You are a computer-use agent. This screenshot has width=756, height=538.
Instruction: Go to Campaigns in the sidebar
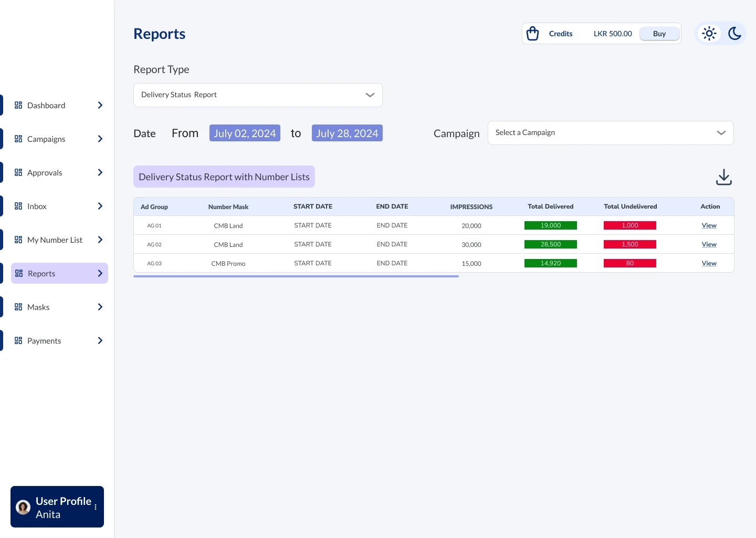[x=59, y=139]
